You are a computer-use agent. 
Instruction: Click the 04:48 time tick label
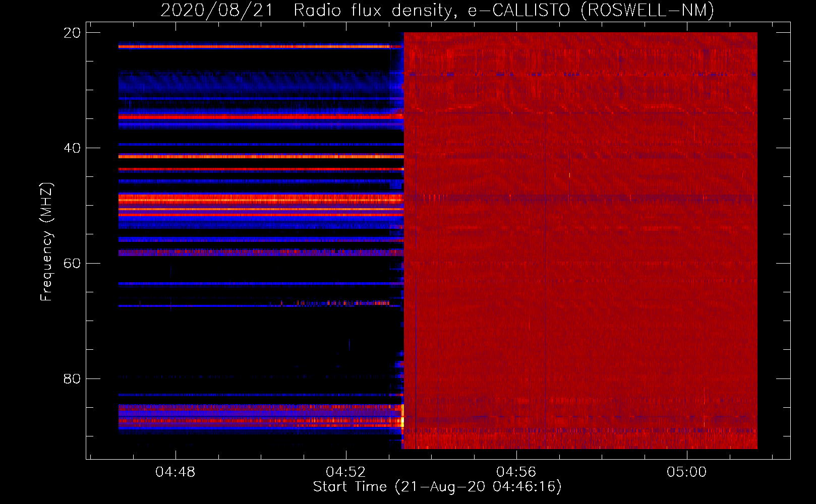click(x=176, y=472)
